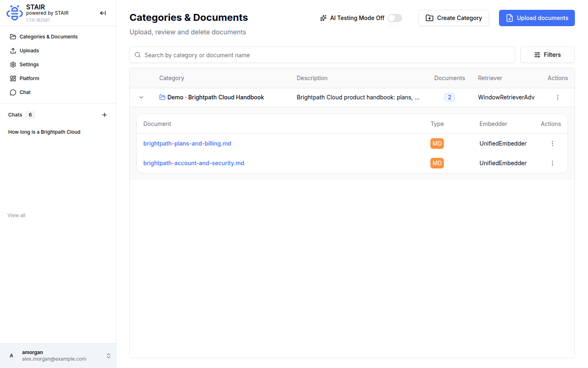The image size is (588, 368).
Task: Toggle AI Testing Mode switch
Action: click(x=395, y=18)
